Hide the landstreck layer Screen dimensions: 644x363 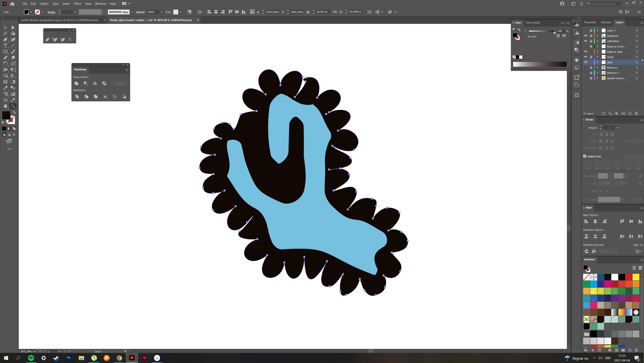point(586,36)
